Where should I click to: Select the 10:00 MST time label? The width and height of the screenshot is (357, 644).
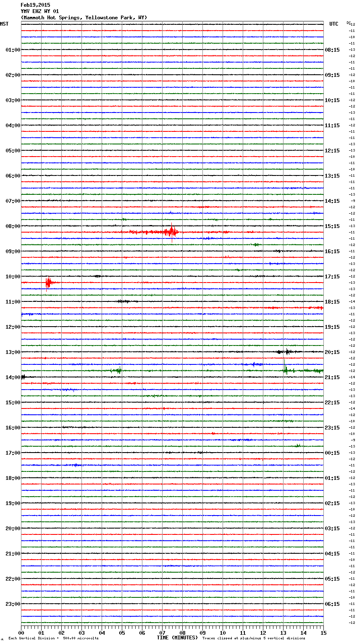pos(13,277)
